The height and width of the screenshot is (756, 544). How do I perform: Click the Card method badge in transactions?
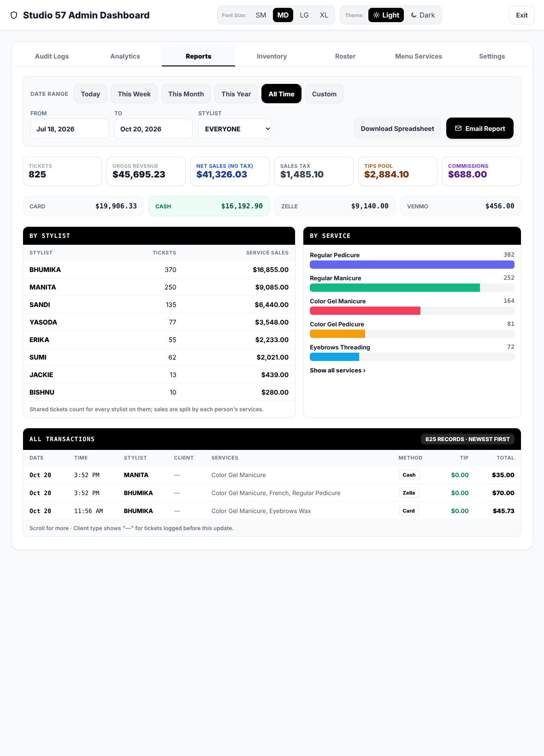click(x=408, y=511)
